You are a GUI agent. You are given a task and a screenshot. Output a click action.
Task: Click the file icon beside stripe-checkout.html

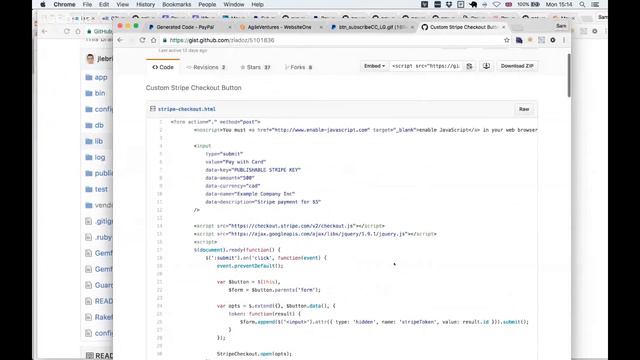pyautogui.click(x=153, y=109)
